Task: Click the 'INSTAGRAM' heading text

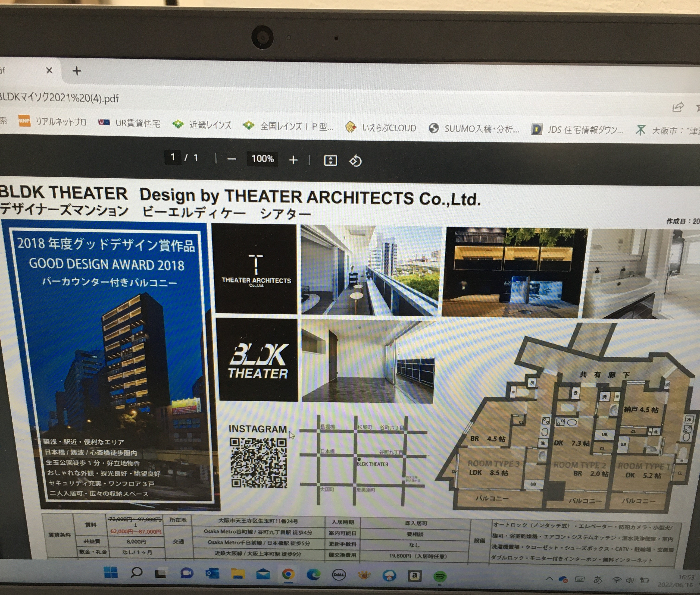Action: pyautogui.click(x=257, y=429)
